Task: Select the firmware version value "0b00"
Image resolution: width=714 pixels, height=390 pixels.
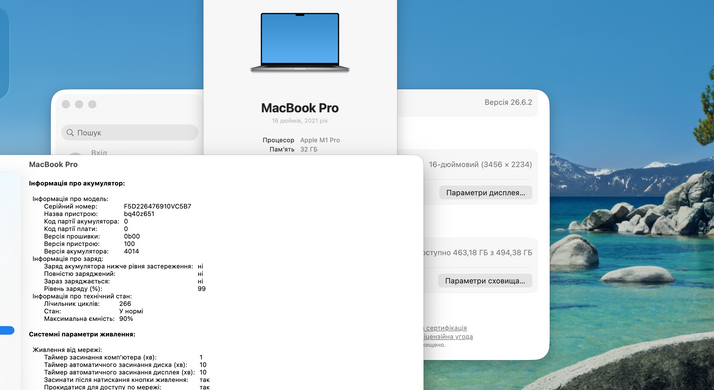Action: click(x=132, y=236)
